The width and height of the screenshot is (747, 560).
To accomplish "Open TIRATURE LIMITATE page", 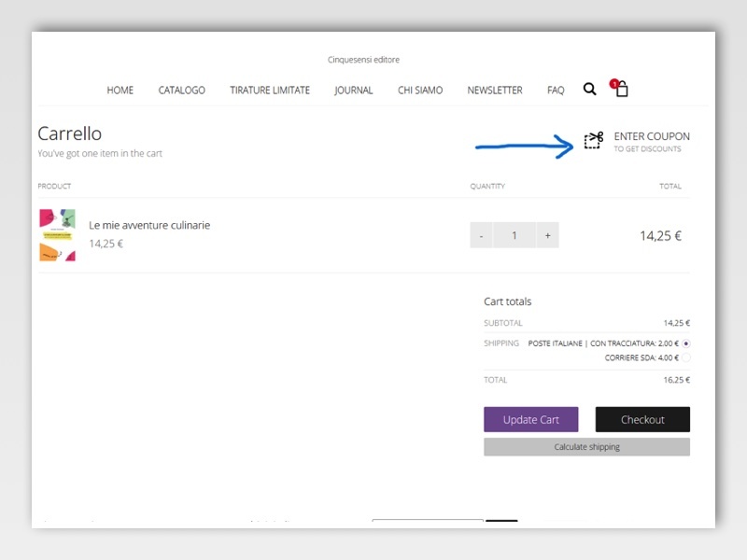I will tap(270, 91).
